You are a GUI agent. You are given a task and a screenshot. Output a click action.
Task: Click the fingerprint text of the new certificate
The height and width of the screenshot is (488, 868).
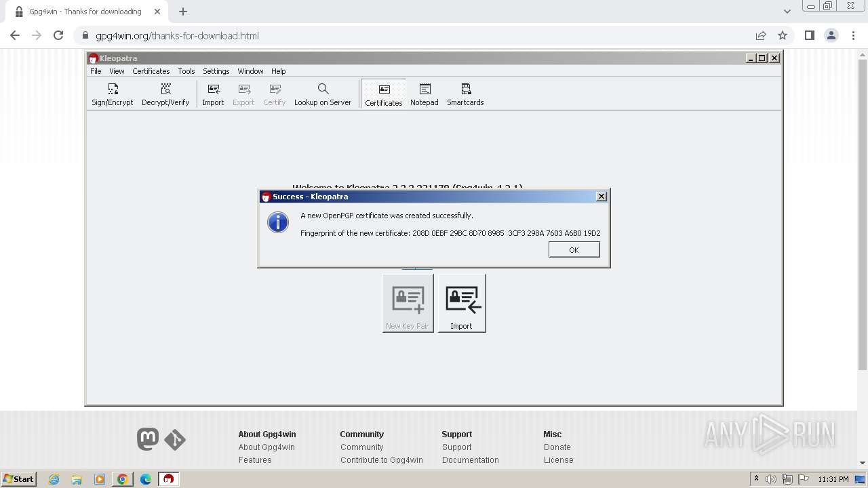[x=450, y=233]
